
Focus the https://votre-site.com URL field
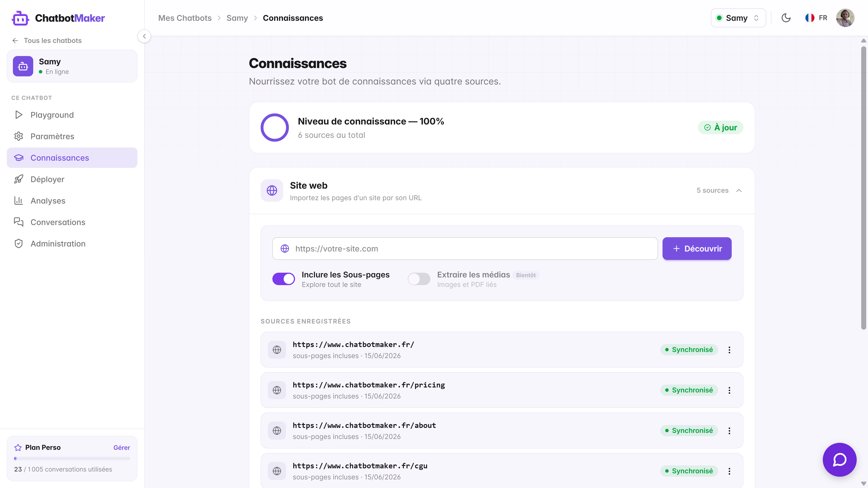(465, 249)
